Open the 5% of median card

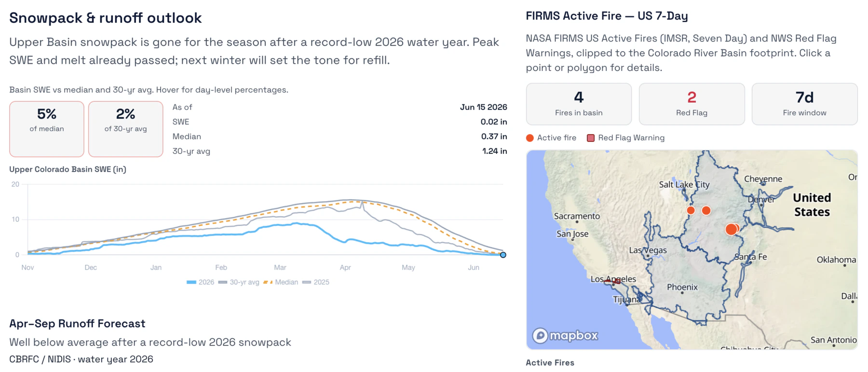pos(47,129)
